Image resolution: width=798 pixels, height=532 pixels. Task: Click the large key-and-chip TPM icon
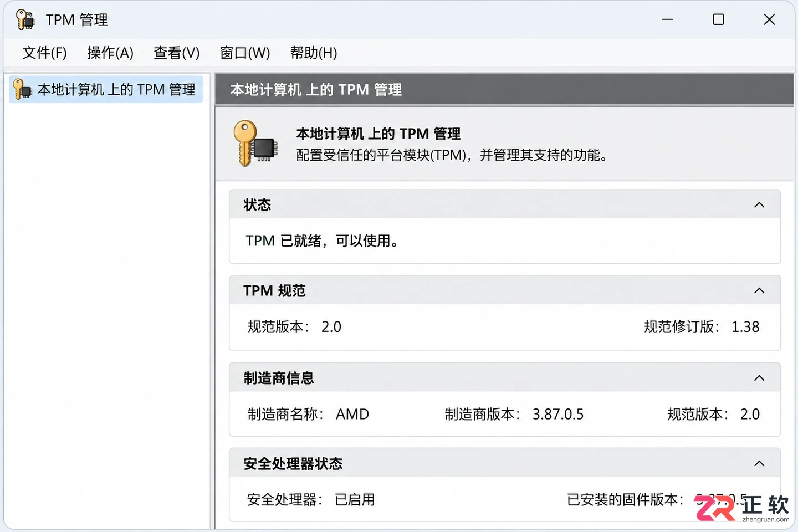[255, 144]
